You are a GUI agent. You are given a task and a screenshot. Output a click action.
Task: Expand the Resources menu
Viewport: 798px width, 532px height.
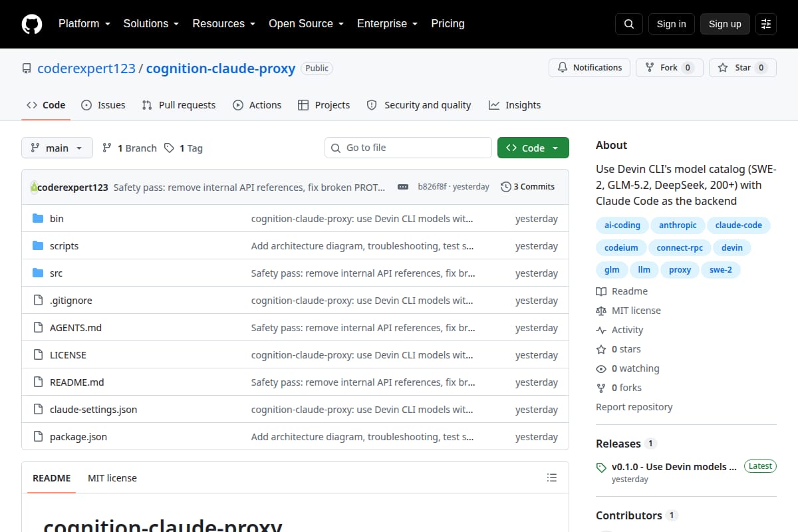coord(223,24)
